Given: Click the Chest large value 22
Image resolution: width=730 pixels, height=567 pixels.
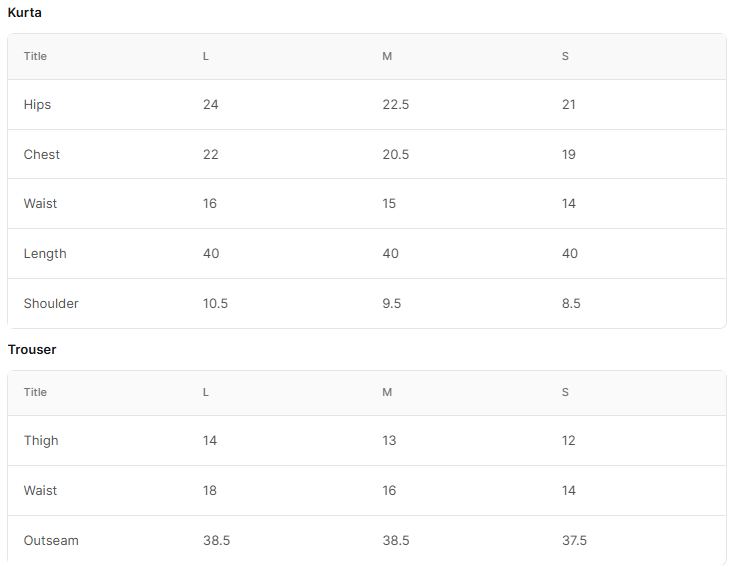Looking at the screenshot, I should (x=210, y=155).
